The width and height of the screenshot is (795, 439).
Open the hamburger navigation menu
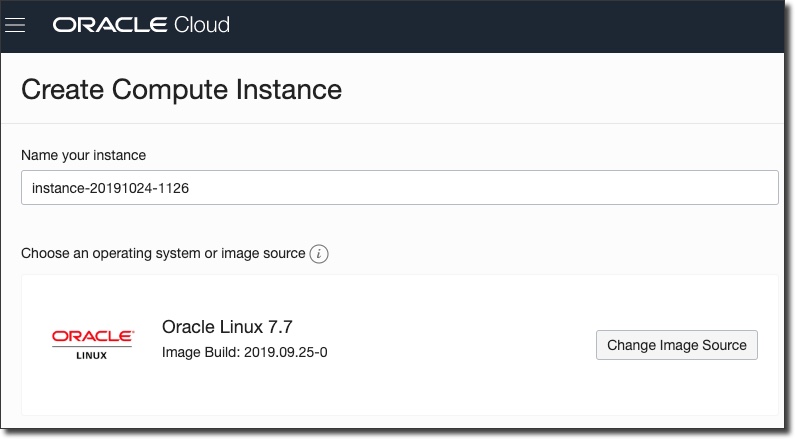click(x=15, y=25)
